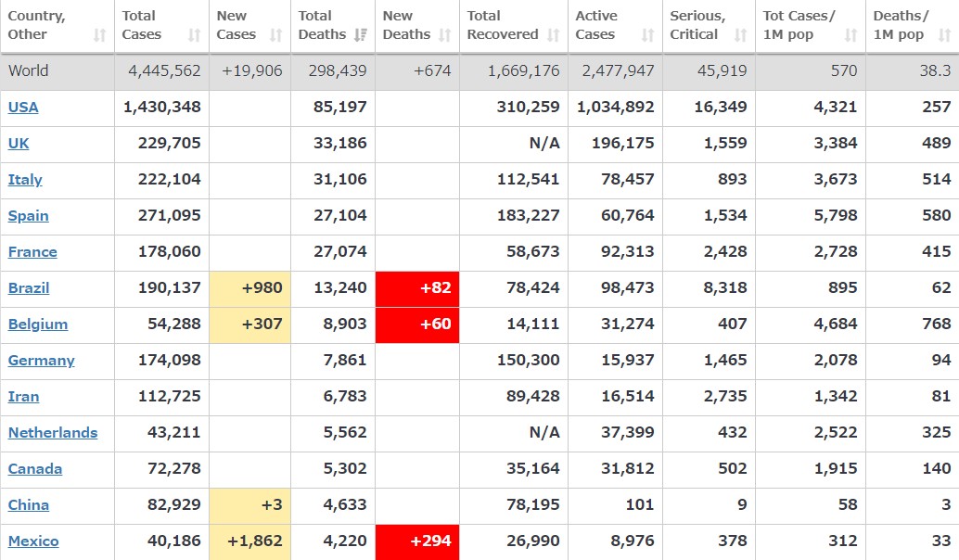Click Brazil new cases +980 cell
The image size is (959, 560).
click(250, 289)
